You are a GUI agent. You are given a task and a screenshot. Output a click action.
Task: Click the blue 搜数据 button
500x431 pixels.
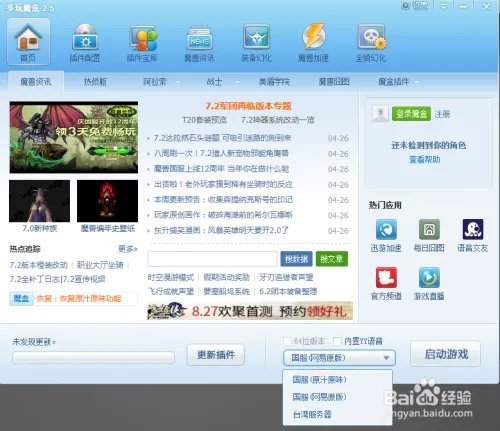click(296, 259)
